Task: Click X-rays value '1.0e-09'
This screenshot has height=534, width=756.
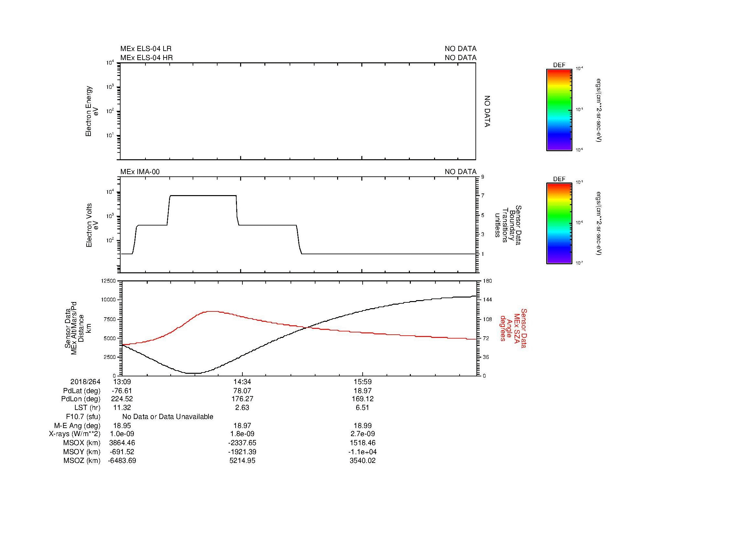Action: (x=122, y=434)
